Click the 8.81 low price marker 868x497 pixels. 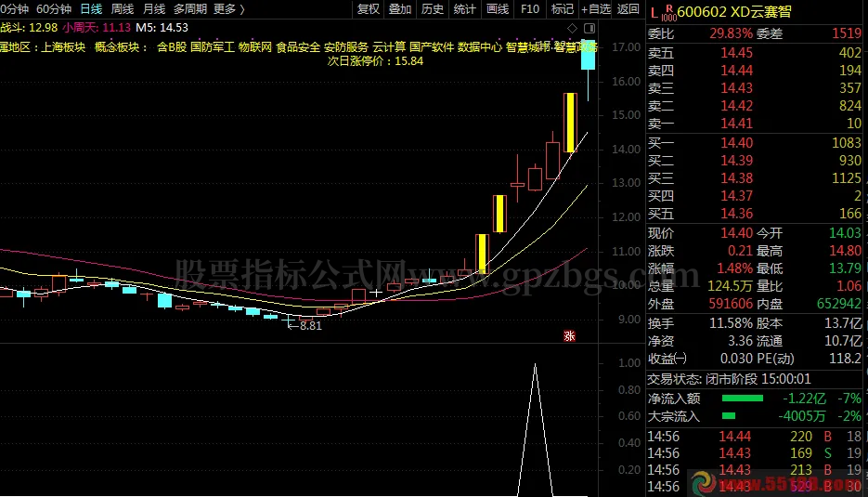311,325
